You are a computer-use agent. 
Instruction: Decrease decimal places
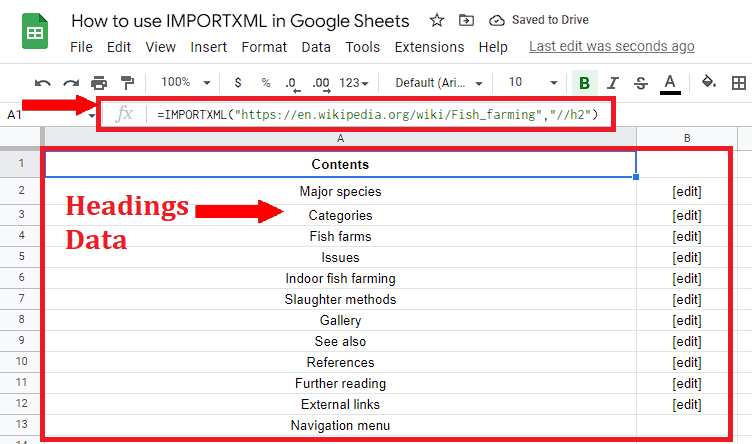pos(292,84)
